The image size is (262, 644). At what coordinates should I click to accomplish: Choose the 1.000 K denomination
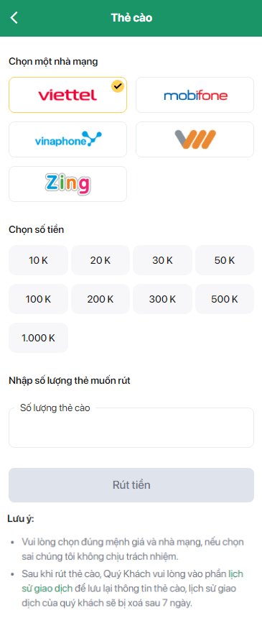(x=39, y=338)
